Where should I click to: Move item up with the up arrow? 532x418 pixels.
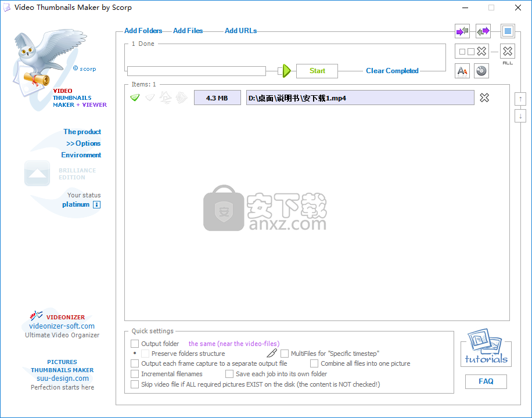tap(520, 99)
